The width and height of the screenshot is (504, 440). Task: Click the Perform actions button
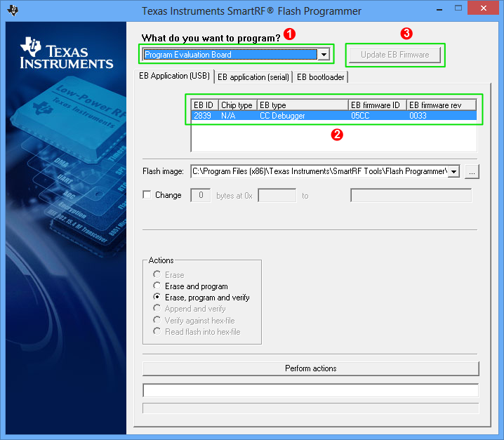coord(310,368)
